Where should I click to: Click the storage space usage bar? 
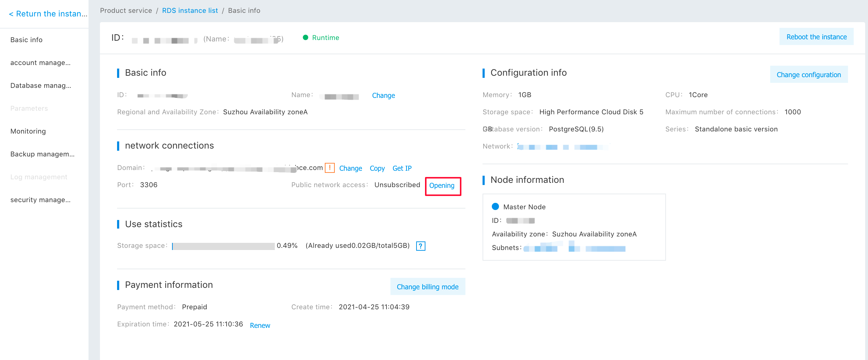point(223,246)
